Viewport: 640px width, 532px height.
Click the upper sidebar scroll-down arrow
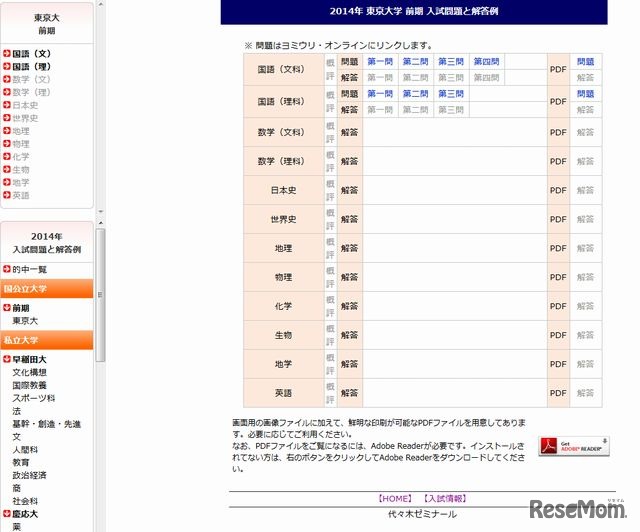point(100,211)
